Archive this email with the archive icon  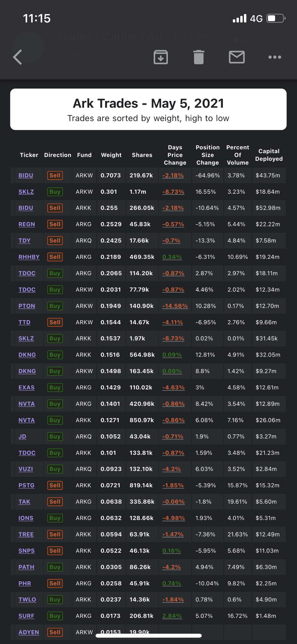tap(161, 57)
